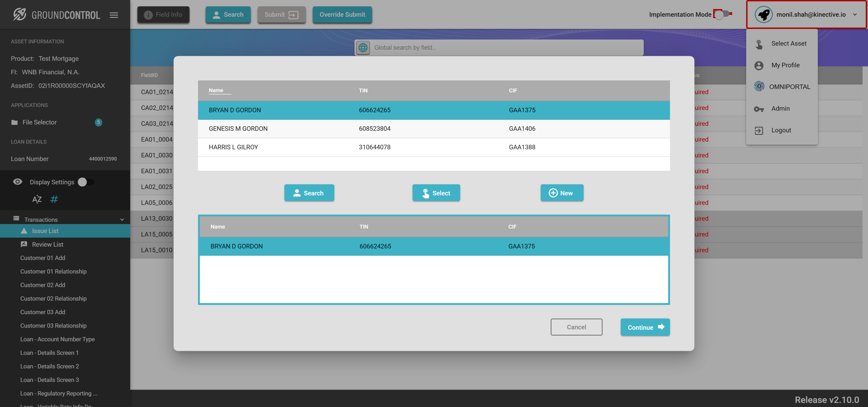The image size is (868, 407).
Task: Toggle the Display Settings switch
Action: pyautogui.click(x=85, y=182)
